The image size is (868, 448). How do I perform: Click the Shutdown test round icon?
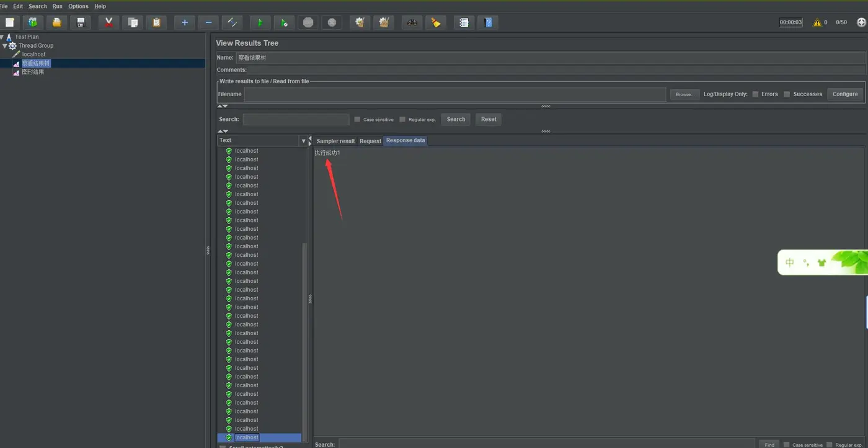point(332,22)
